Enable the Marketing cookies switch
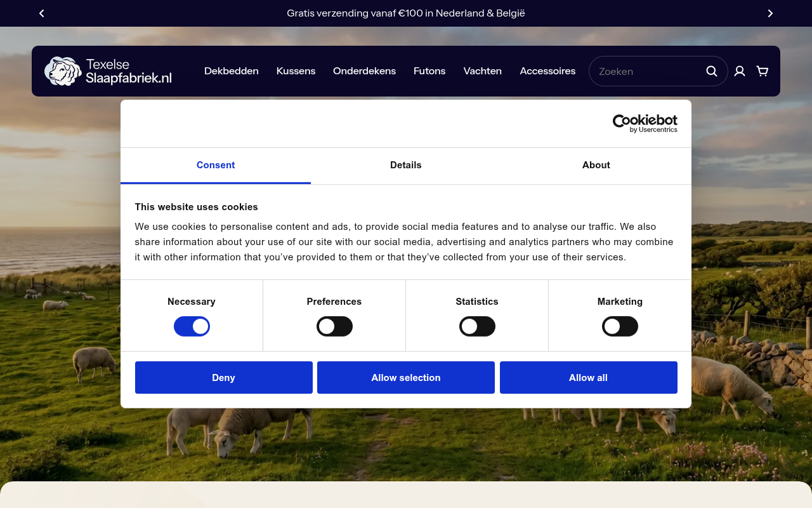This screenshot has width=812, height=508. point(620,326)
